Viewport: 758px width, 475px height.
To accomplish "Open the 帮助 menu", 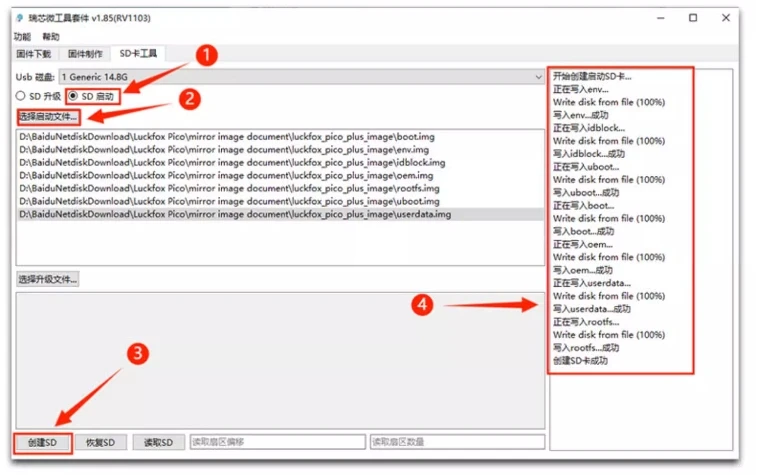I will pyautogui.click(x=51, y=36).
